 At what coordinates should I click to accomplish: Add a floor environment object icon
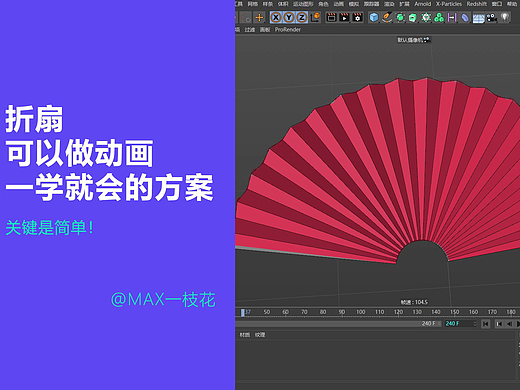[x=478, y=18]
